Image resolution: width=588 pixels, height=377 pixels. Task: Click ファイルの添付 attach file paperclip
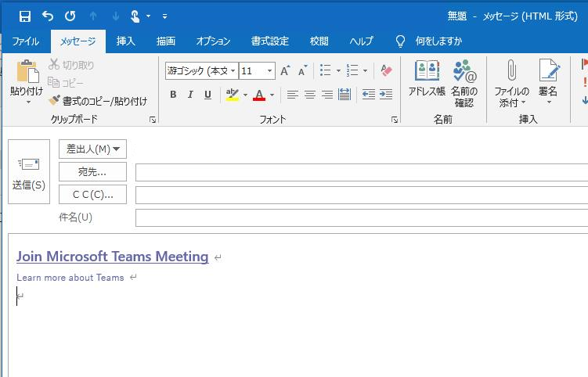coord(511,83)
